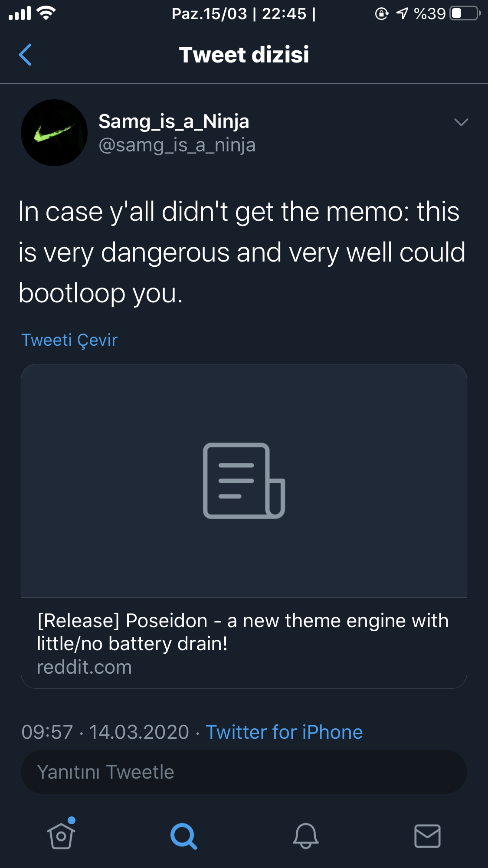Tap the Nike swoosh profile avatar
488x868 pixels.
click(54, 133)
